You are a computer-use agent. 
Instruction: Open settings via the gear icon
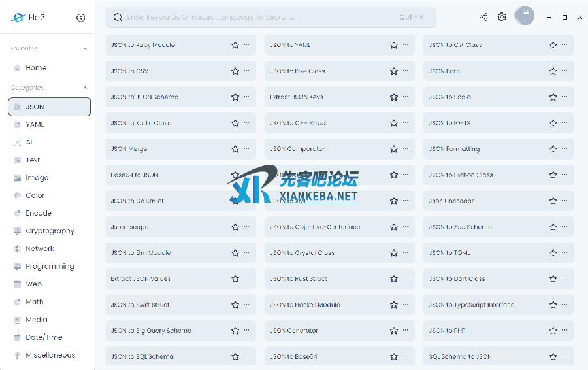(x=502, y=17)
